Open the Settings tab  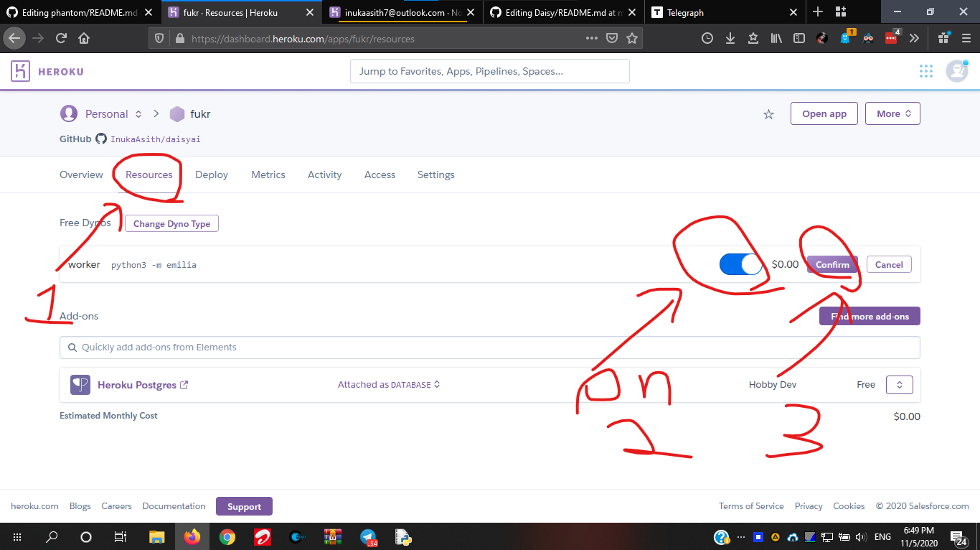pyautogui.click(x=436, y=174)
